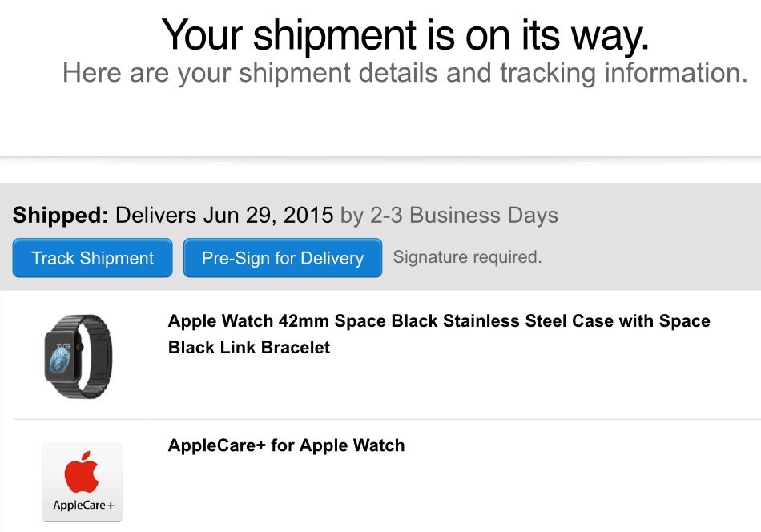This screenshot has width=761, height=532.
Task: Click the AppleCare+ for Apple Watch title
Action: click(286, 445)
